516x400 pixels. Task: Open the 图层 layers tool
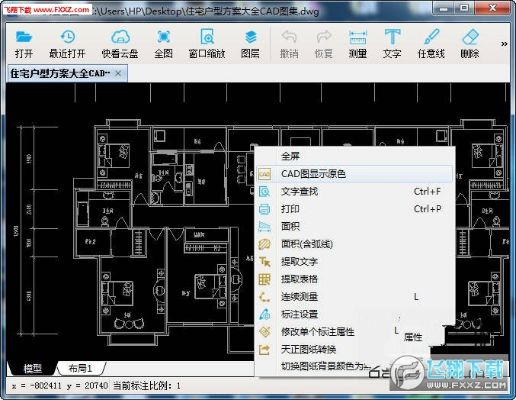point(250,44)
